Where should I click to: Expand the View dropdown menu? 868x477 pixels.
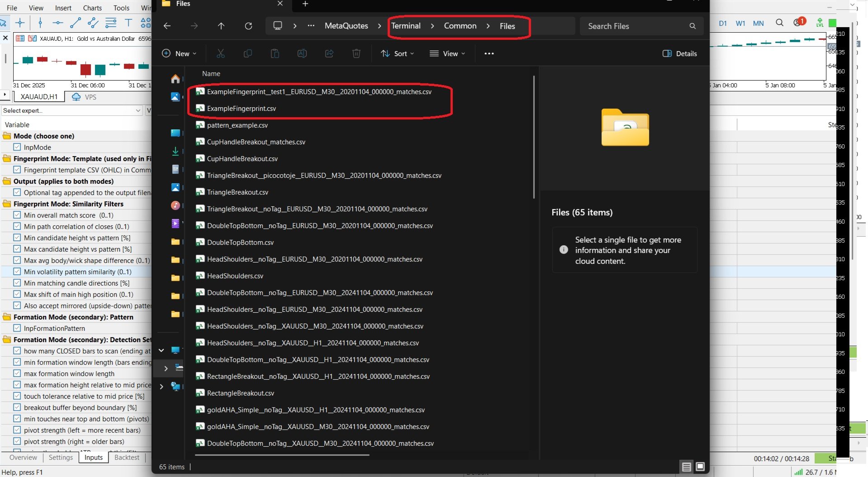447,53
